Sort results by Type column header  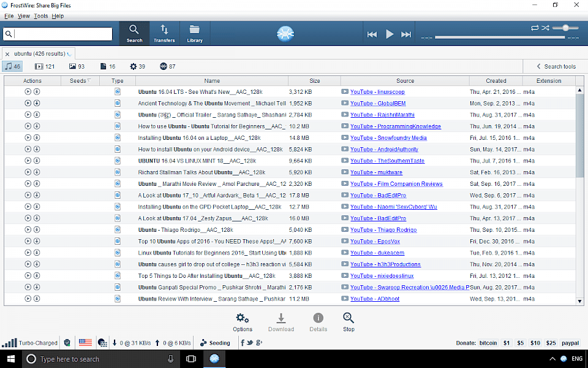pos(118,81)
